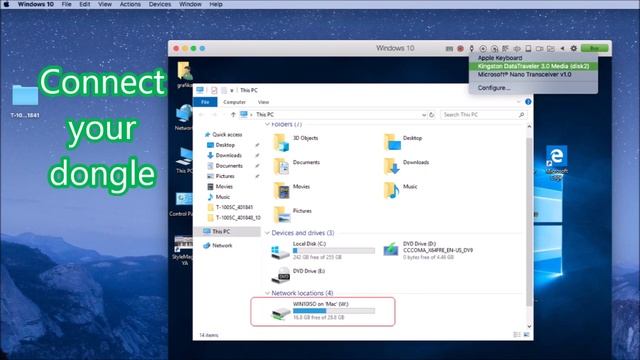Open the shared folders icon in Parallels toolbar
Image resolution: width=640 pixels, height=360 pixels.
[551, 49]
